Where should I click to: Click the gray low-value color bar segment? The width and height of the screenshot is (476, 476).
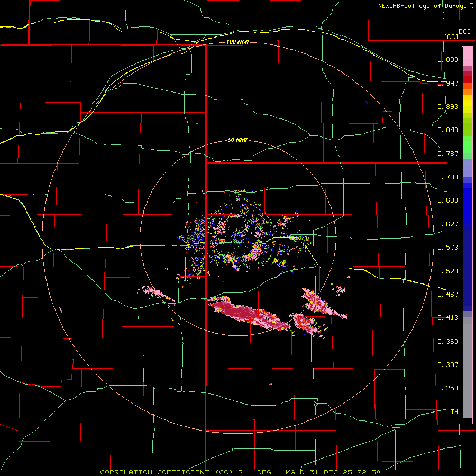point(467,368)
